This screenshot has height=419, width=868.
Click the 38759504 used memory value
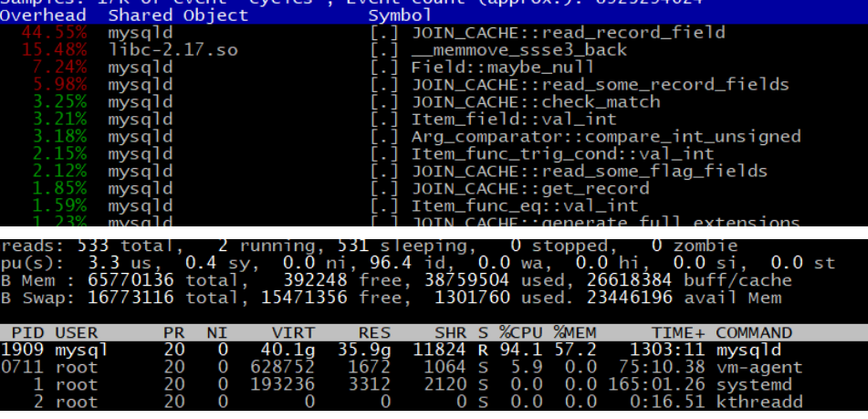click(x=466, y=280)
